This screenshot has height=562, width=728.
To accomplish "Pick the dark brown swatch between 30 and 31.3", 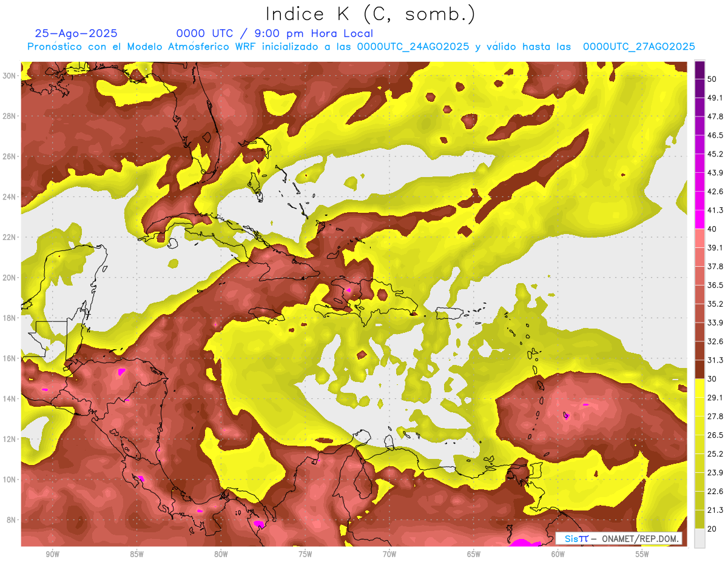I will 699,369.
